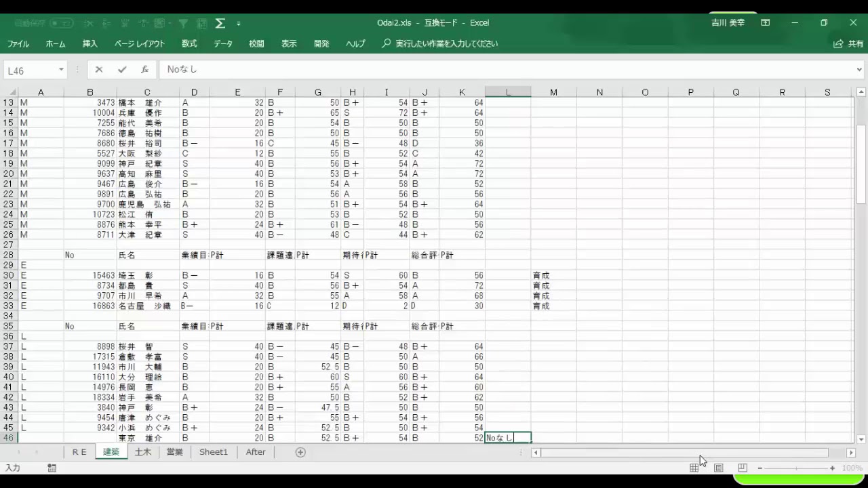Expand the formula bar
This screenshot has height=488, width=868.
click(859, 69)
